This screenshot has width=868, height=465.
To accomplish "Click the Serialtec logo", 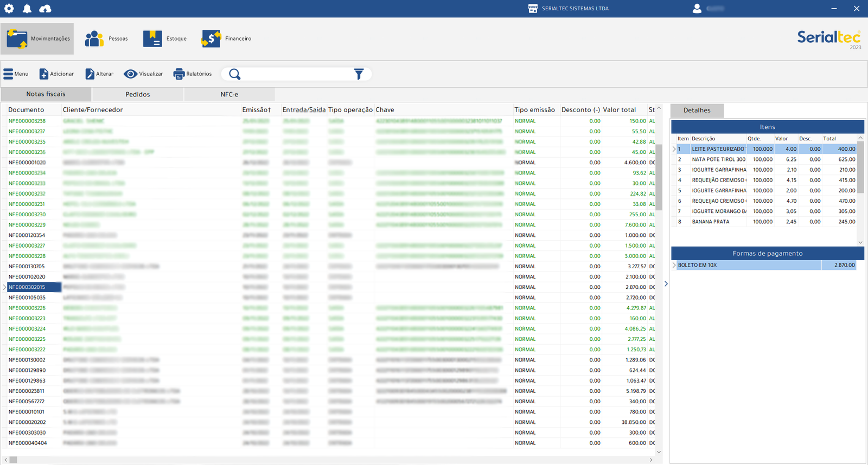I will pos(829,38).
